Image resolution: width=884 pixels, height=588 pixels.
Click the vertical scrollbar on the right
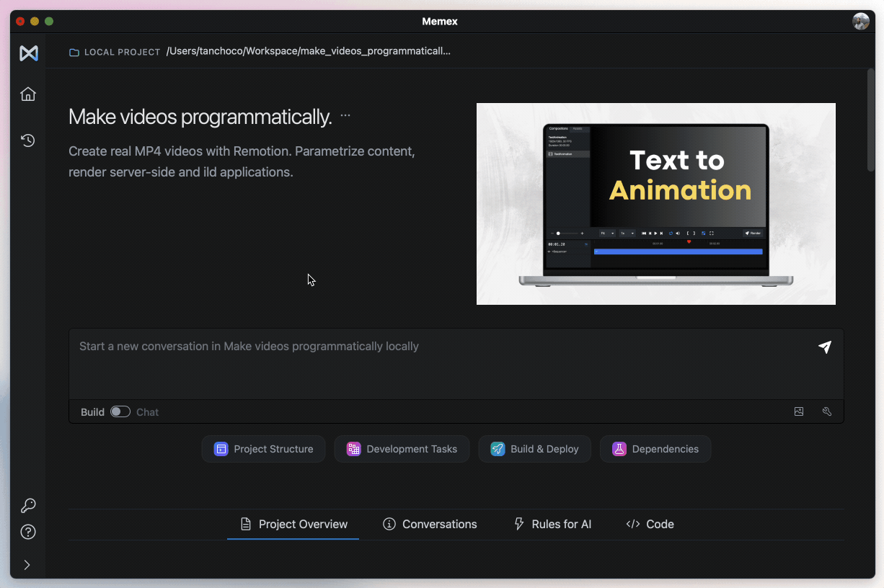(871, 121)
